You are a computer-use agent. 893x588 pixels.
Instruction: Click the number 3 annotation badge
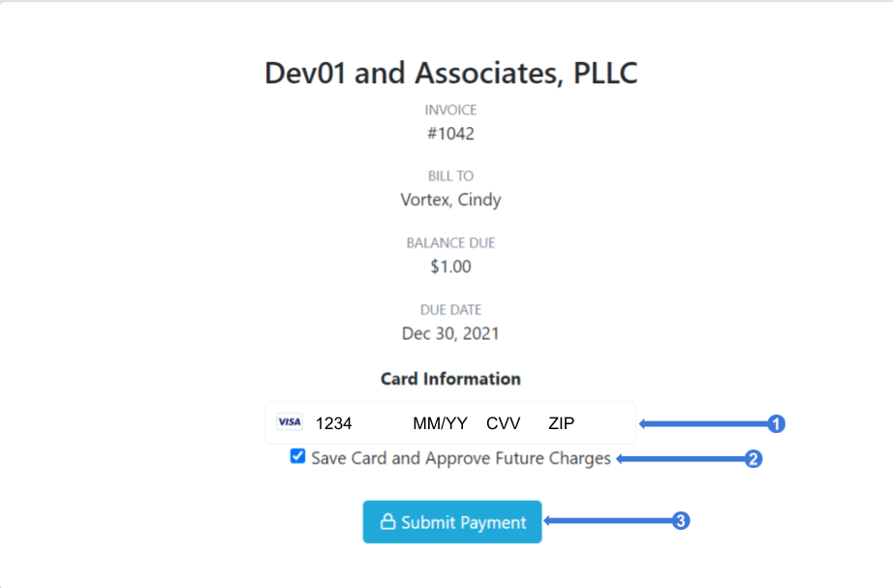point(679,521)
